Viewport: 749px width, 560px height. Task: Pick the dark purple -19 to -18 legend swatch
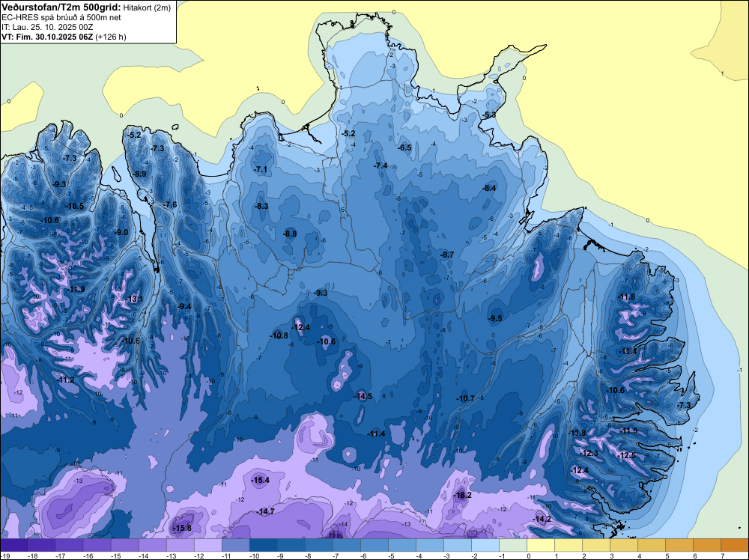[x=14, y=545]
